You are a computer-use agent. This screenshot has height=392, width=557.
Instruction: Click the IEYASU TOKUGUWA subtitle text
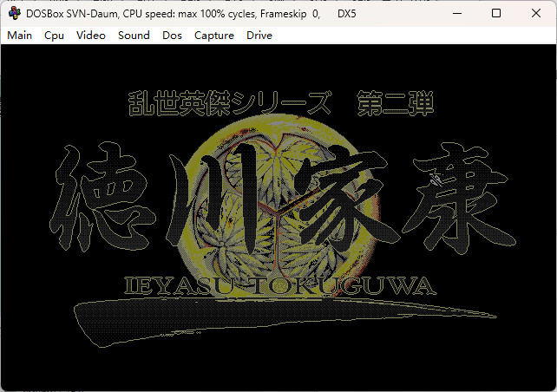(280, 287)
